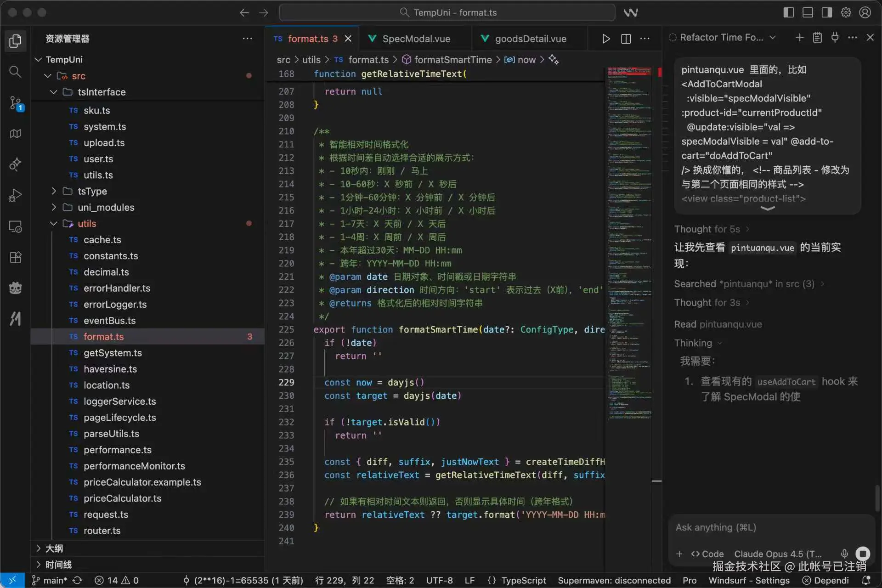This screenshot has width=882, height=588.
Task: Toggle the bottom panel layout icon
Action: coord(808,12)
